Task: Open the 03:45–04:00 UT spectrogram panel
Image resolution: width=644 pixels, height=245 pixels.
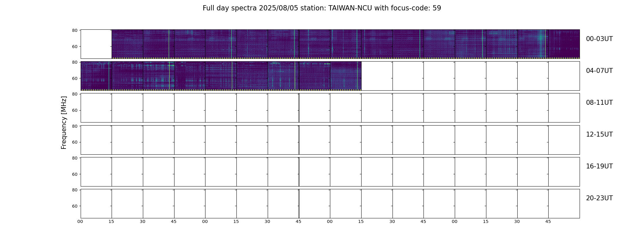Action: (x=564, y=44)
